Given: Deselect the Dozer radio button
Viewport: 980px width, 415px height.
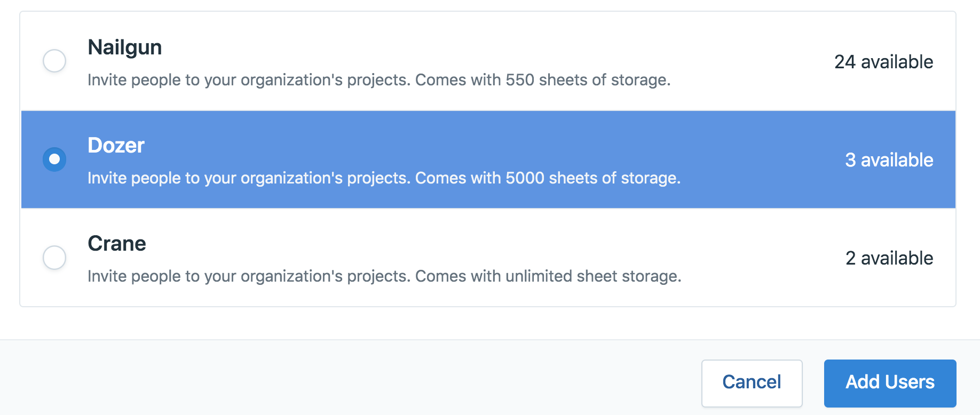Looking at the screenshot, I should pyautogui.click(x=54, y=159).
